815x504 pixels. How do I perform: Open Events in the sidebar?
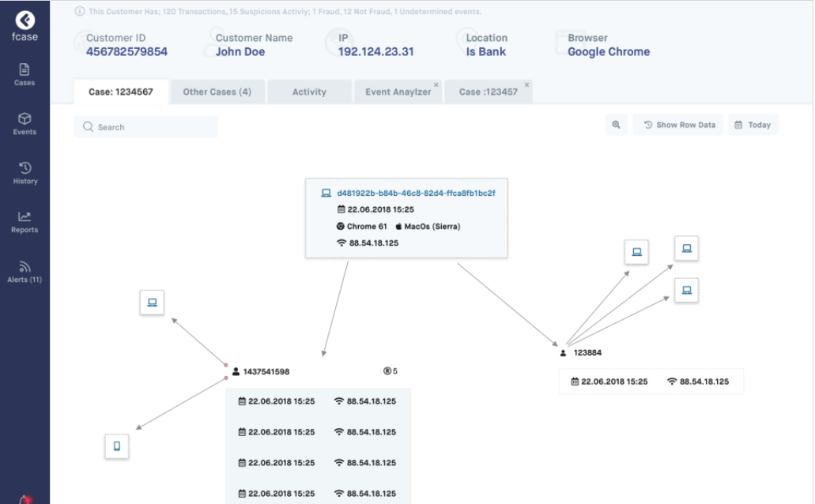(x=25, y=123)
